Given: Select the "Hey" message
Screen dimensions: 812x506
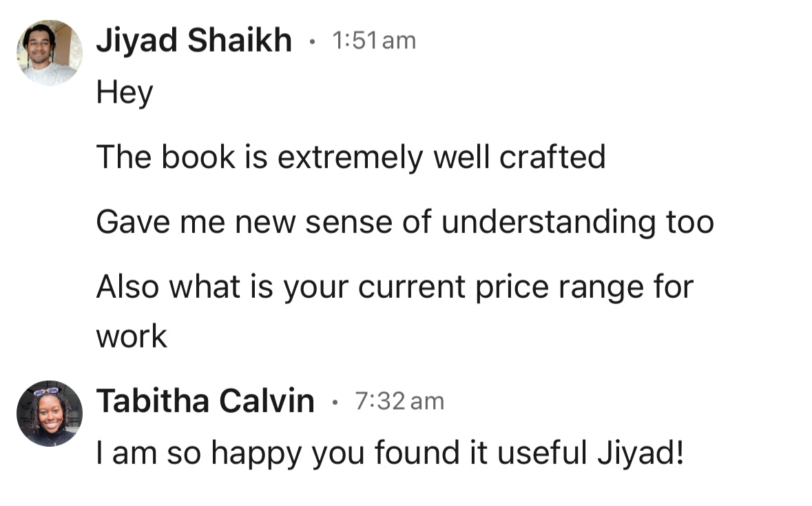Looking at the screenshot, I should pos(124,92).
